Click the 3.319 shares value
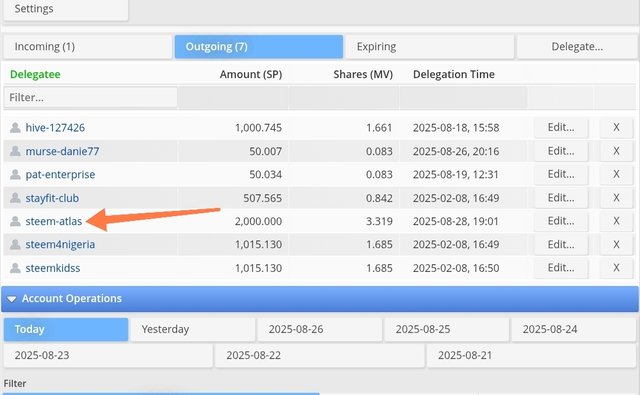640x395 pixels. click(x=379, y=222)
